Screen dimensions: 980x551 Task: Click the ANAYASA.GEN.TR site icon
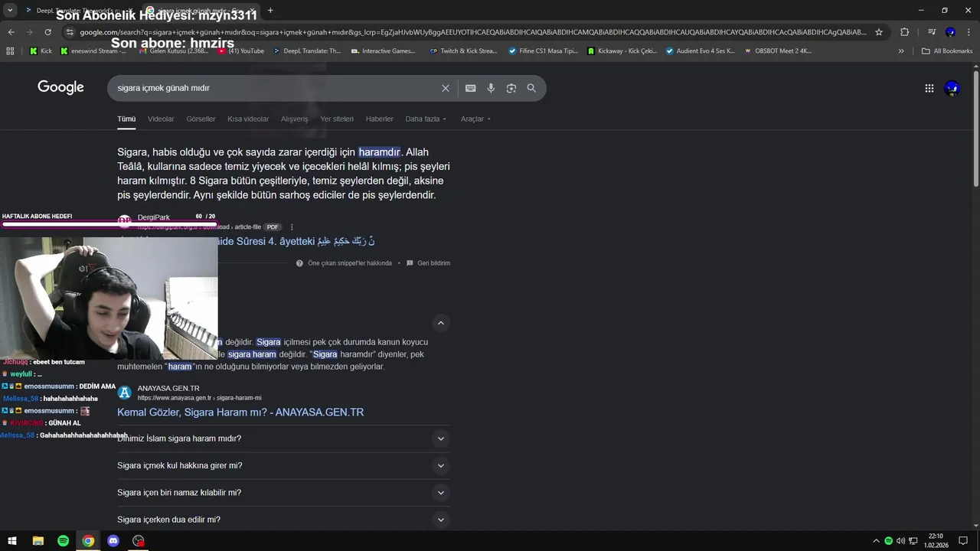[x=124, y=393]
